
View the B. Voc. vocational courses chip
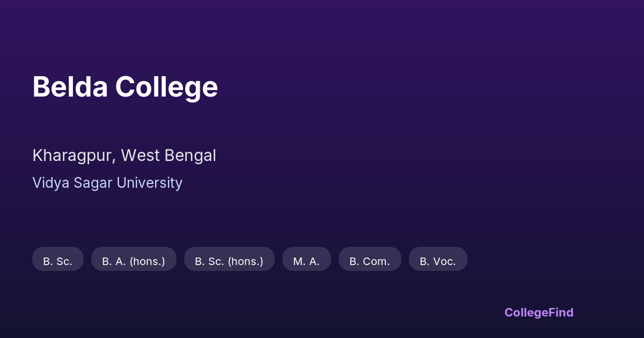438,261
